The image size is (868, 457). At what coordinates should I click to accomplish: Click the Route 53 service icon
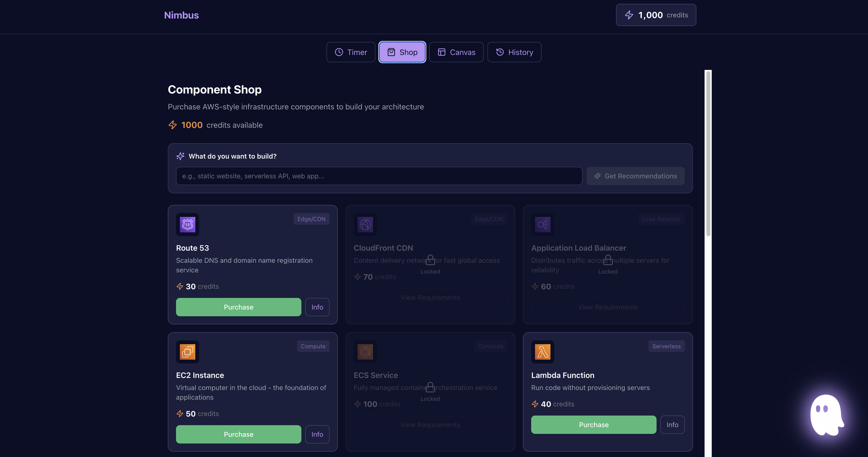pyautogui.click(x=187, y=225)
